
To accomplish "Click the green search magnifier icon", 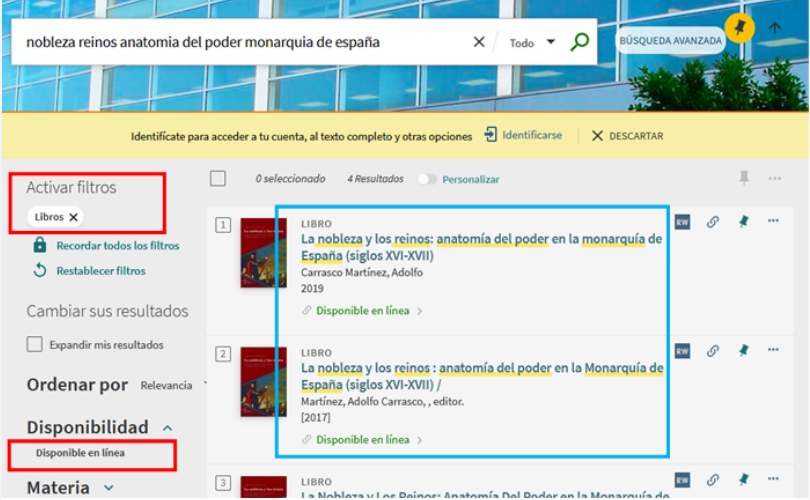I will [579, 43].
